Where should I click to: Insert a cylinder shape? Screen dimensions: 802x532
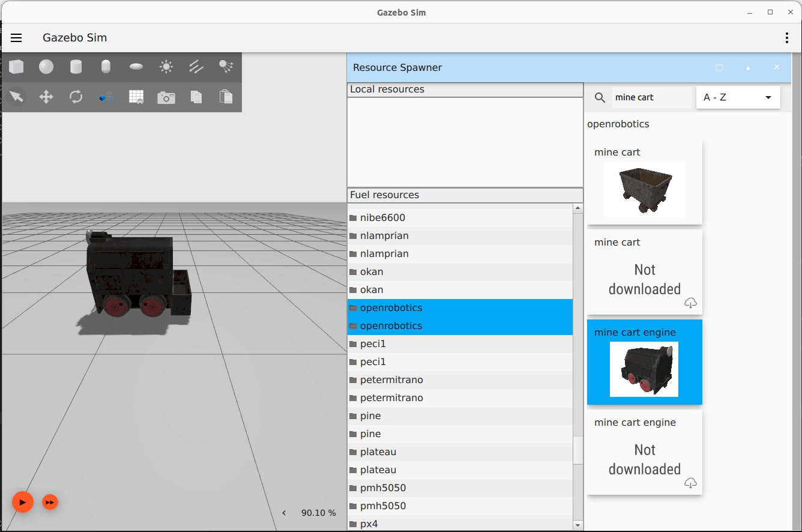tap(76, 67)
